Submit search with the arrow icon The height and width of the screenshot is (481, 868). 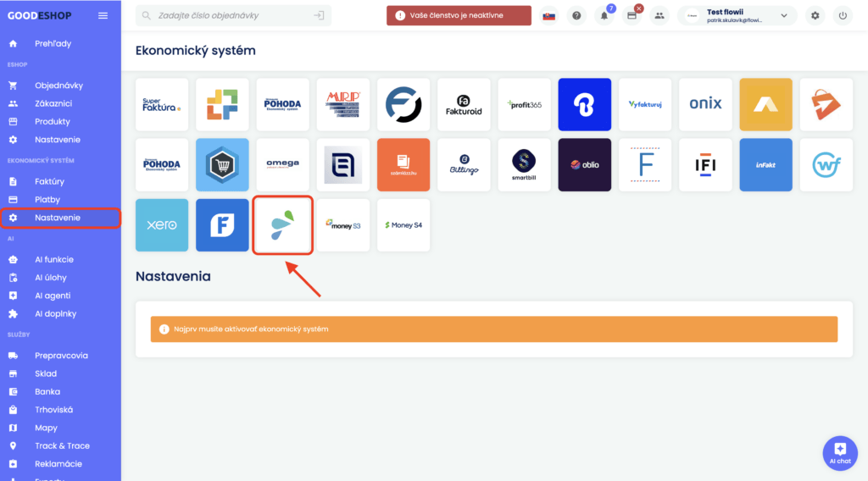pos(319,15)
